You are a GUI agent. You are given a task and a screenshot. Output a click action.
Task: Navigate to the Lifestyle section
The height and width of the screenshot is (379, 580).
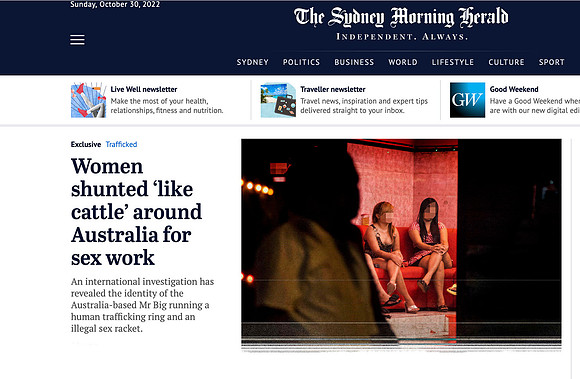click(x=453, y=62)
